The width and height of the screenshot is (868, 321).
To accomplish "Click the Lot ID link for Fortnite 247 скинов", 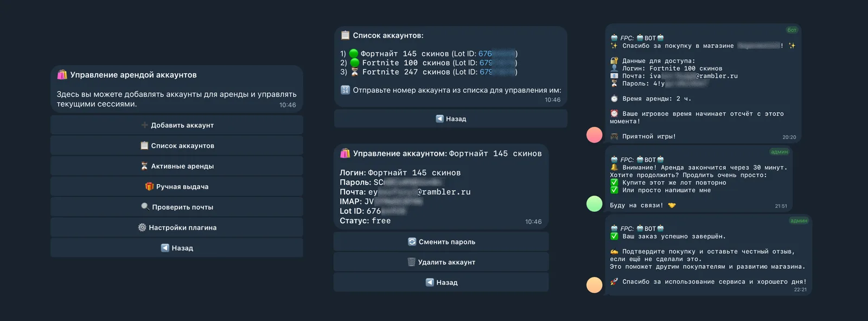I will point(497,72).
